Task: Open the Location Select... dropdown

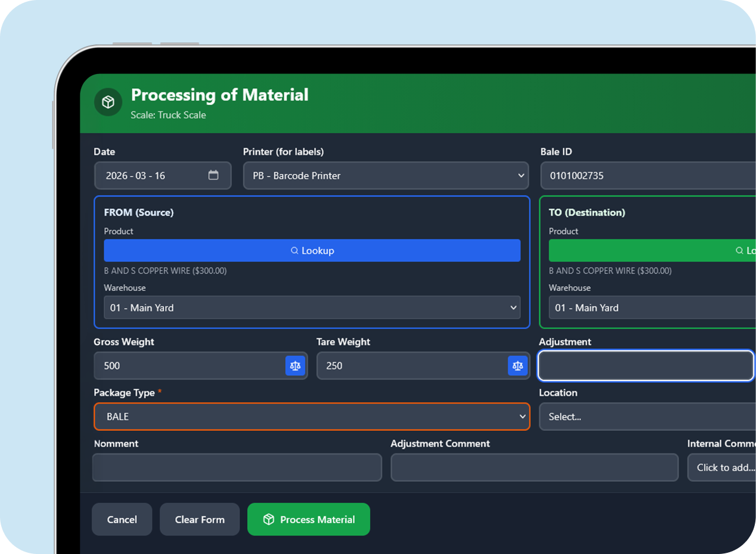Action: [x=648, y=417]
